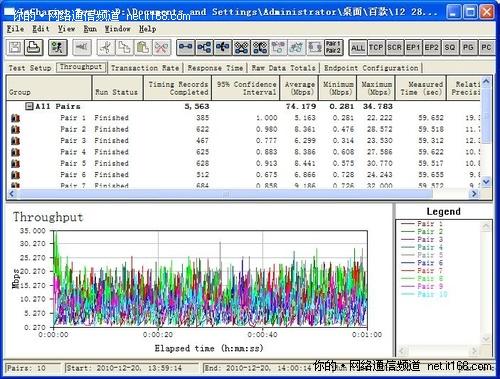Select the TCP filter button

click(376, 48)
